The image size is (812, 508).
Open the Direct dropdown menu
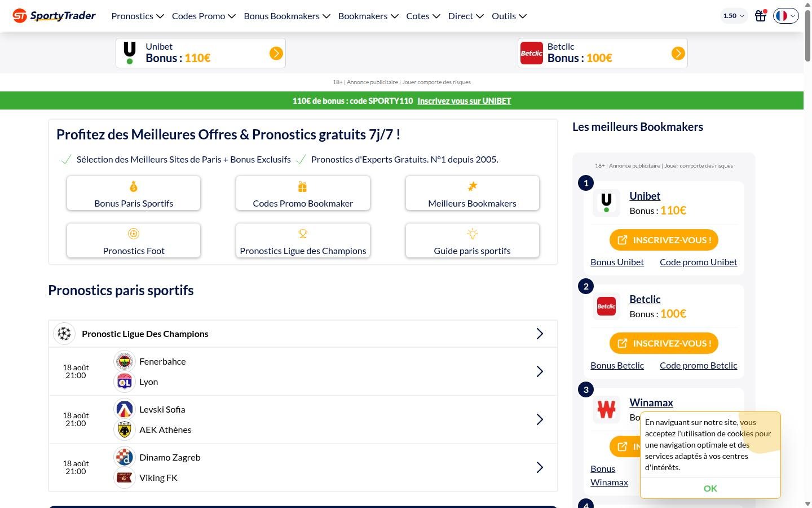click(x=466, y=16)
